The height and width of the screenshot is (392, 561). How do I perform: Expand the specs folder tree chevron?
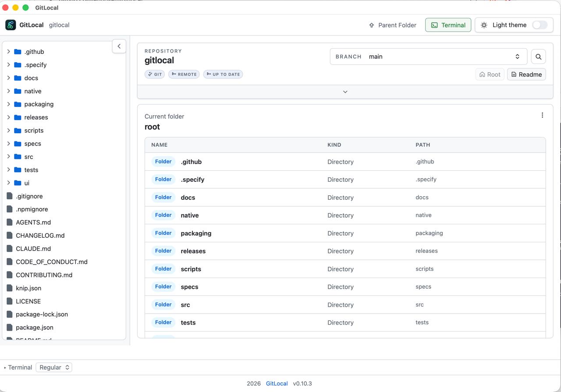(x=8, y=144)
